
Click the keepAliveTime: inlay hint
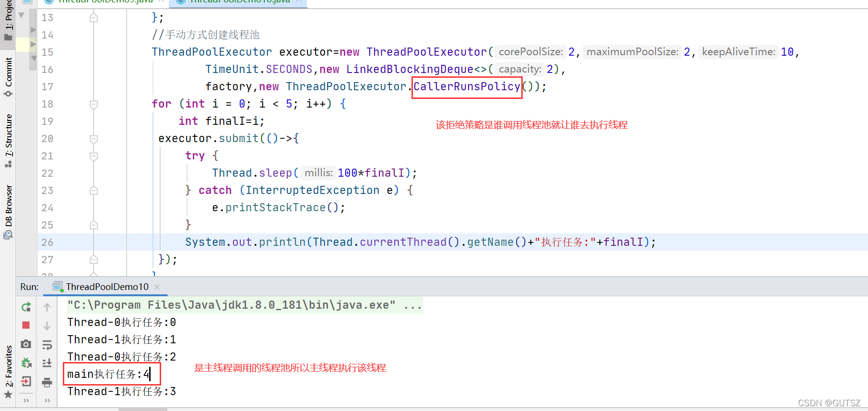739,52
